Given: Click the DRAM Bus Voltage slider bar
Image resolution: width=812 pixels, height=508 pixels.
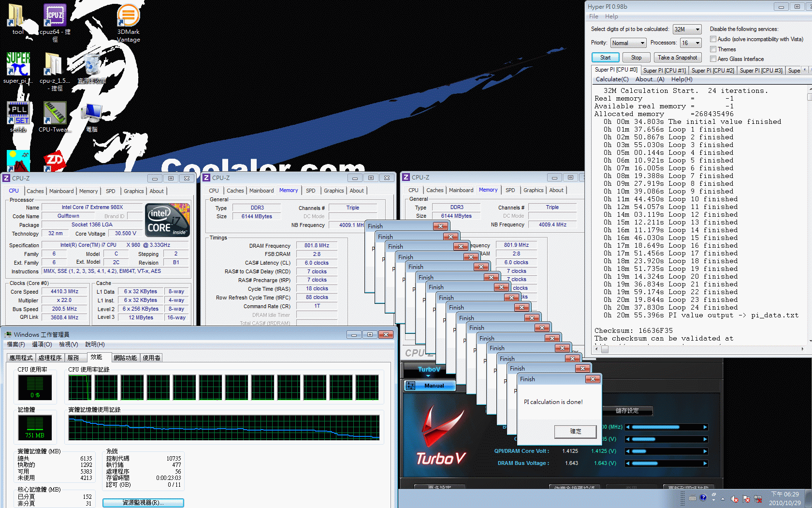Looking at the screenshot, I should (x=667, y=463).
